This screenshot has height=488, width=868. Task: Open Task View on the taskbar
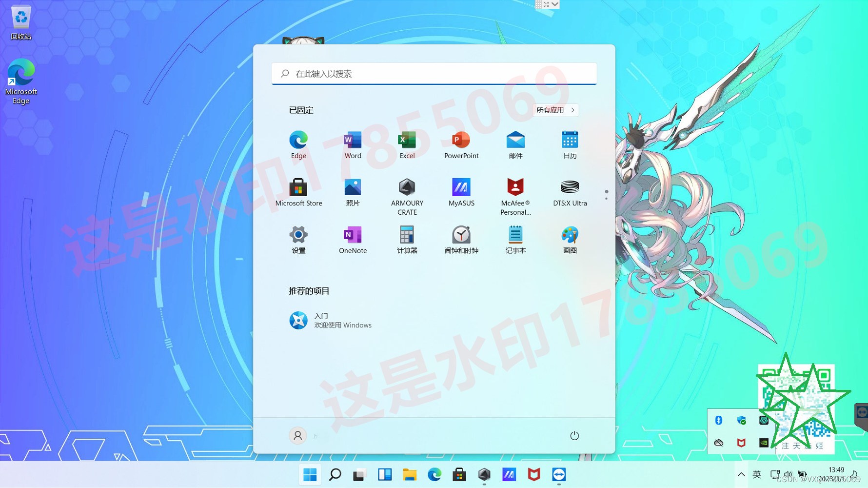pos(360,474)
